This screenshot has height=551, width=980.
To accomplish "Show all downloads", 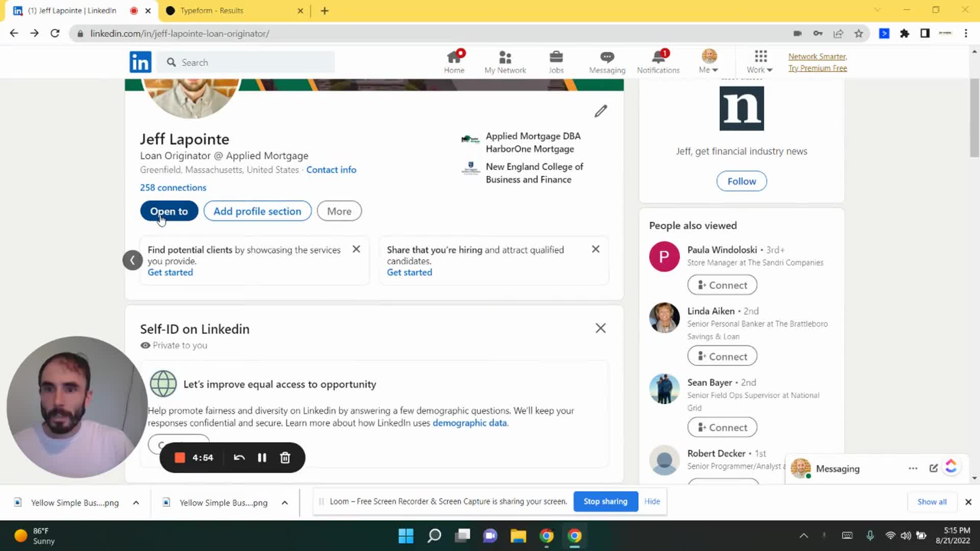I will tap(932, 502).
